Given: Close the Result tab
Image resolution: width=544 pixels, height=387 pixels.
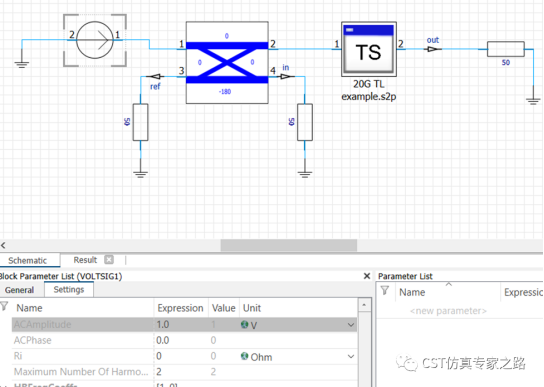Looking at the screenshot, I should (x=109, y=260).
